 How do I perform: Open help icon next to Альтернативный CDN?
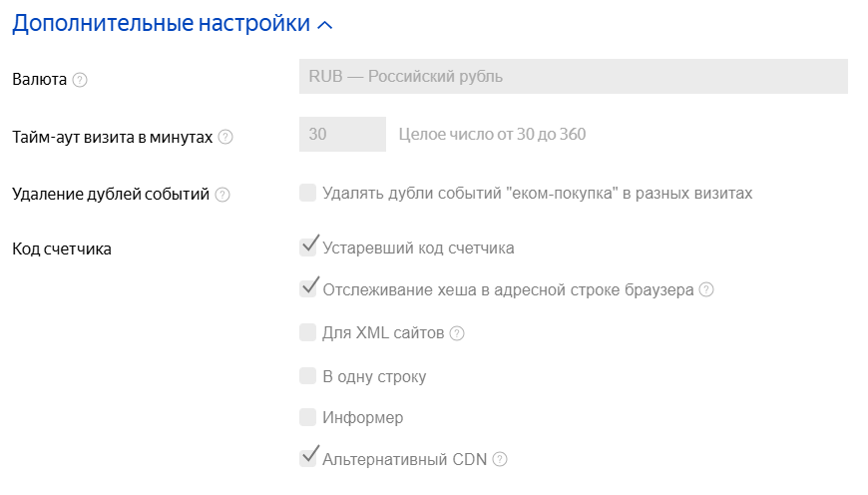(x=500, y=459)
